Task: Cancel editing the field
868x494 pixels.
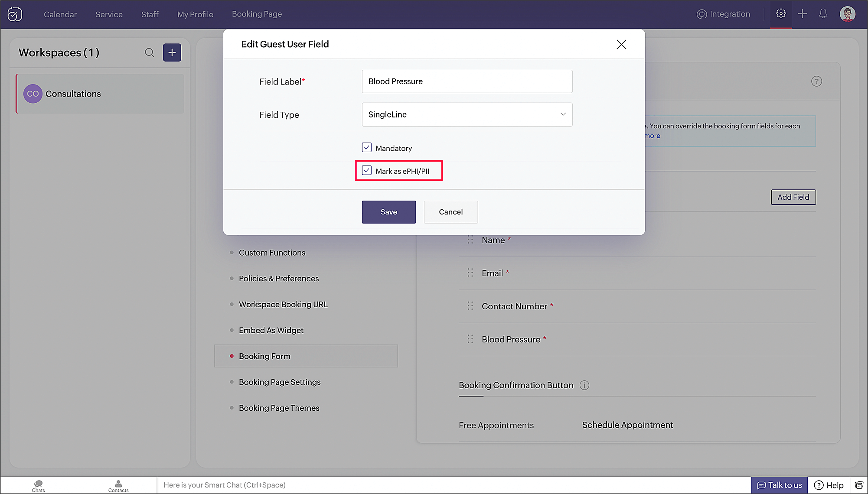Action: click(x=450, y=212)
